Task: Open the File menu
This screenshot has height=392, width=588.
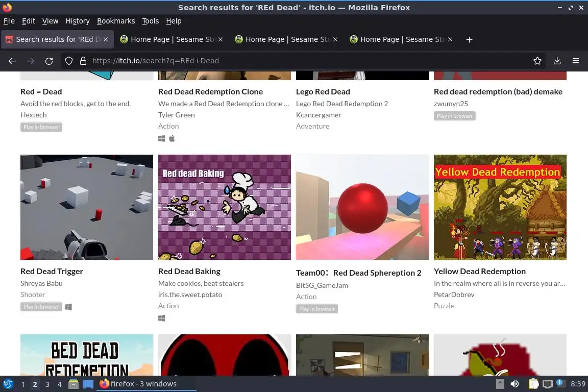Action: tap(9, 21)
